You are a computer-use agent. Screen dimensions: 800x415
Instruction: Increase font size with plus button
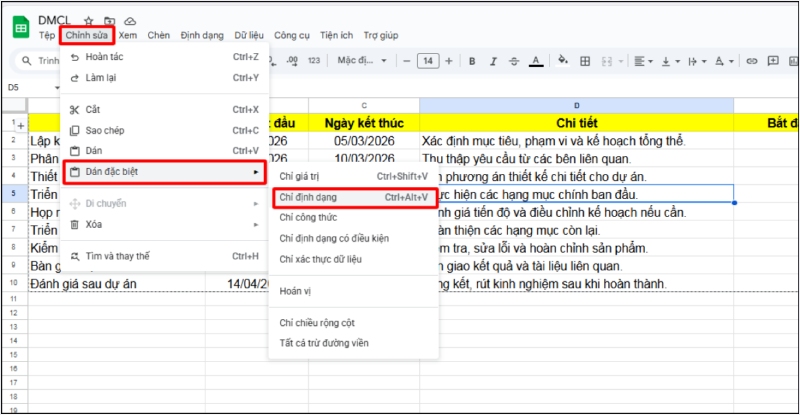(448, 61)
